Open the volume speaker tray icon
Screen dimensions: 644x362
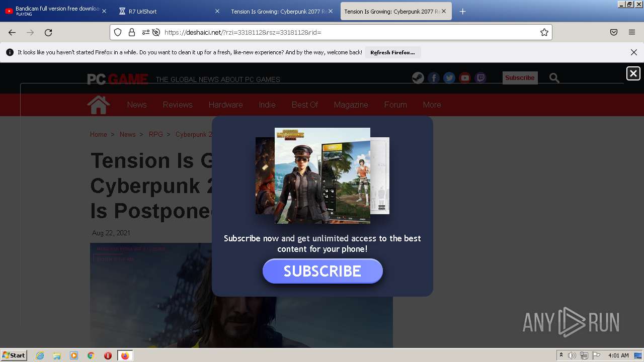572,355
